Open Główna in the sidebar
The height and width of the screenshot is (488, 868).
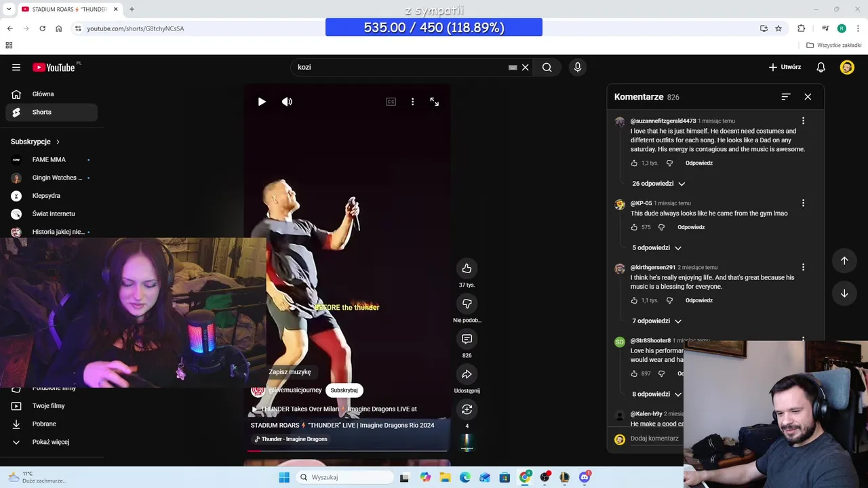coord(52,94)
